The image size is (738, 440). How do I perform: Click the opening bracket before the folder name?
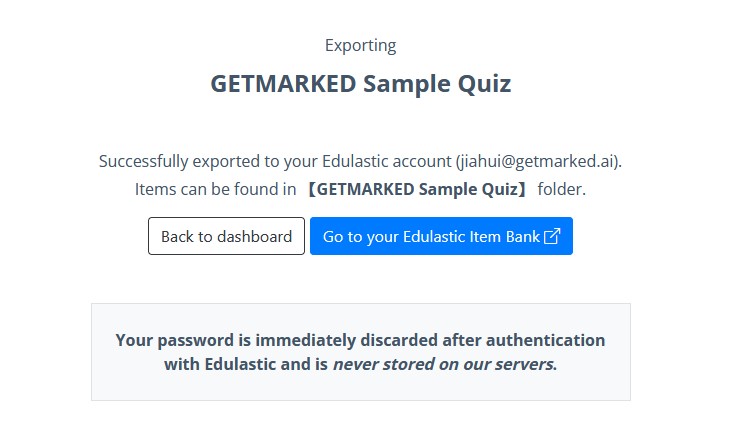[311, 189]
